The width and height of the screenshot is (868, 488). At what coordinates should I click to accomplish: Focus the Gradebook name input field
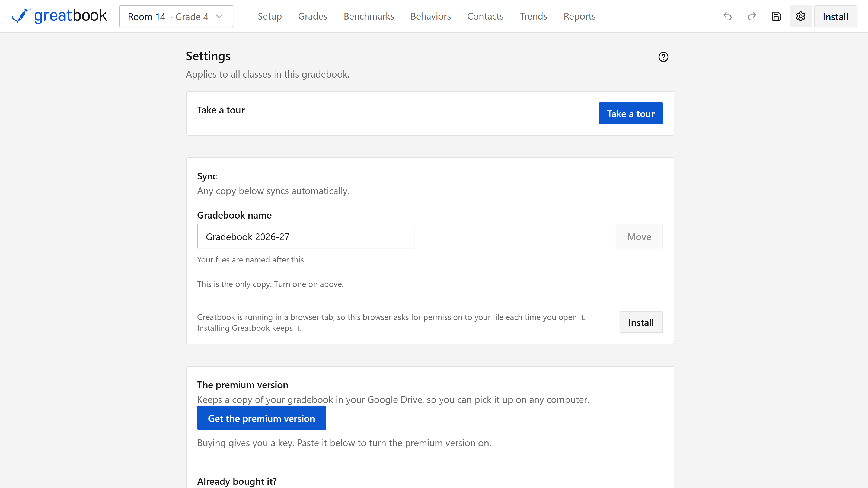pyautogui.click(x=306, y=236)
